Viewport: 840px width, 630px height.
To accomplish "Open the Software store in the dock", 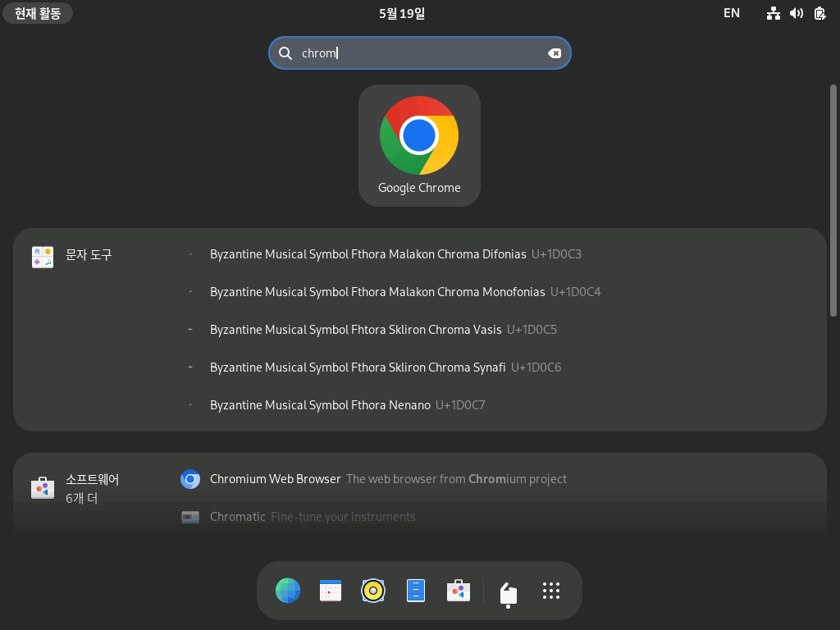I will tap(459, 591).
